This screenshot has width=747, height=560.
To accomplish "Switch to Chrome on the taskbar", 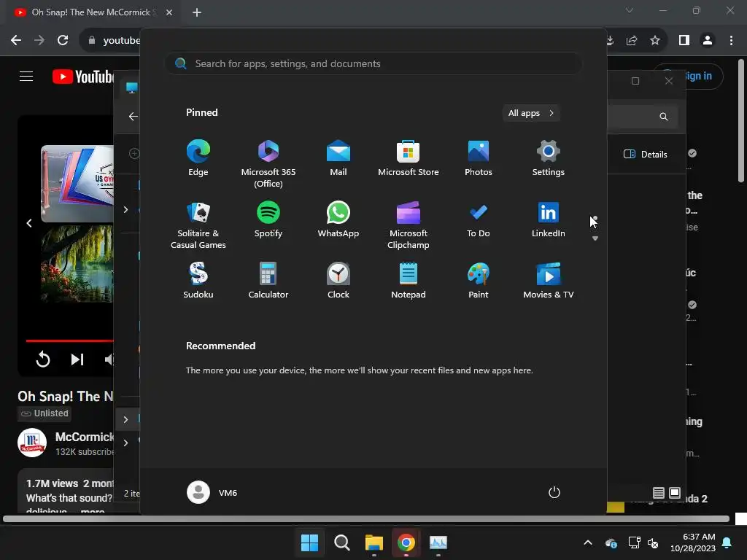I will pos(406,542).
